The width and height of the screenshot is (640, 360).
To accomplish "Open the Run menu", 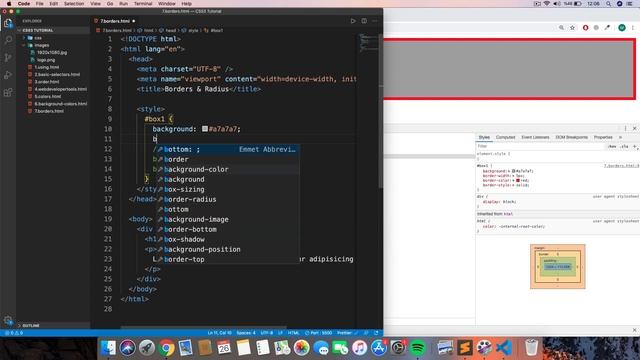I will (x=123, y=4).
